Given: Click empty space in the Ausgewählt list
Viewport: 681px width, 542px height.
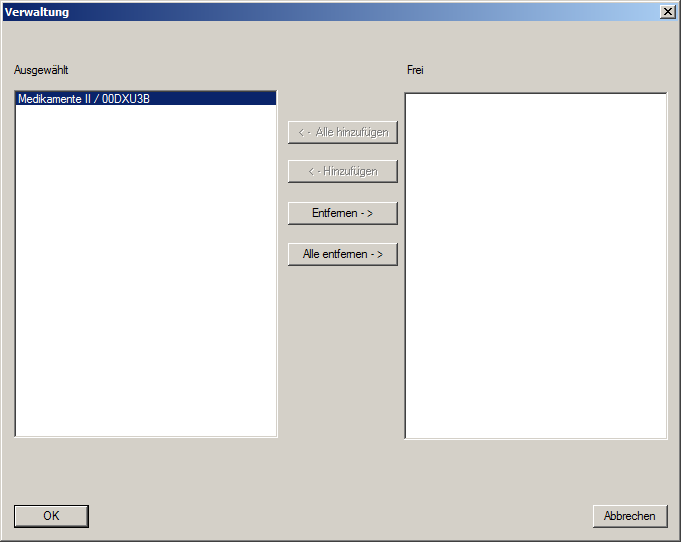Looking at the screenshot, I should [146, 270].
